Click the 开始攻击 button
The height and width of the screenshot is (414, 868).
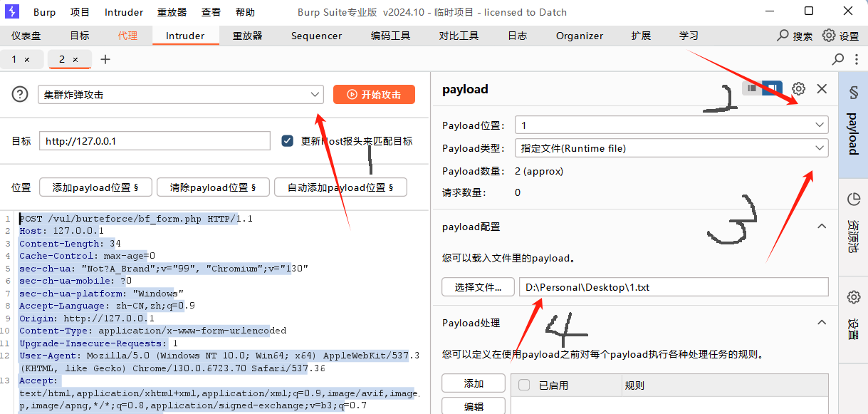374,95
